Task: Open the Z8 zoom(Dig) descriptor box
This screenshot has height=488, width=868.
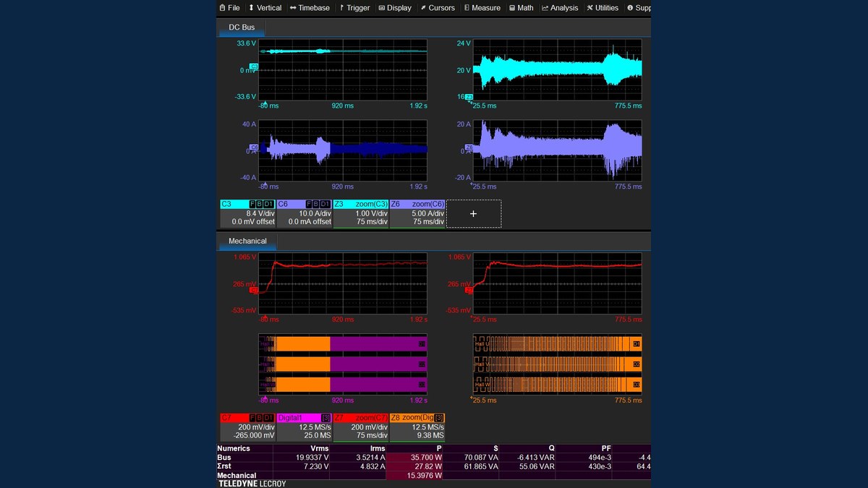Action: [417, 427]
